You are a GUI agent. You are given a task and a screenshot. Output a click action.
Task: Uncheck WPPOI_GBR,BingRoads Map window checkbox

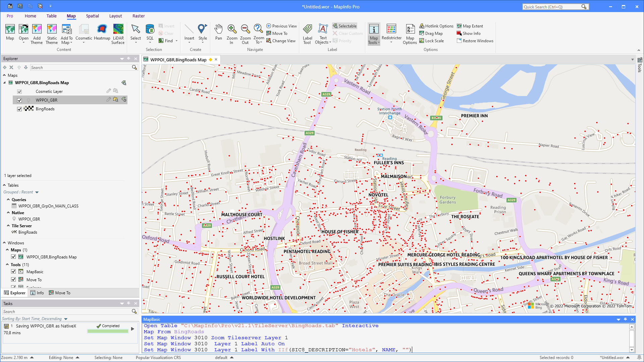pyautogui.click(x=13, y=257)
